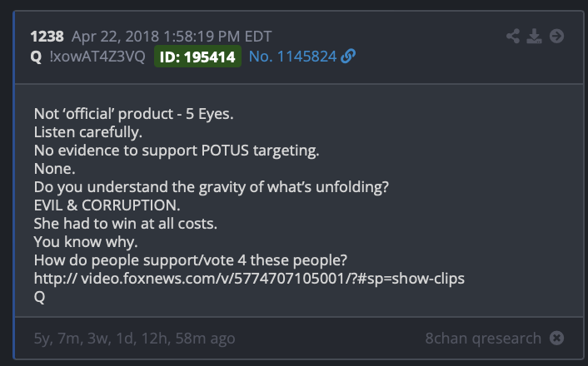Open the video.foxnews.com URL in post
This screenshot has height=366, width=588.
pyautogui.click(x=249, y=279)
